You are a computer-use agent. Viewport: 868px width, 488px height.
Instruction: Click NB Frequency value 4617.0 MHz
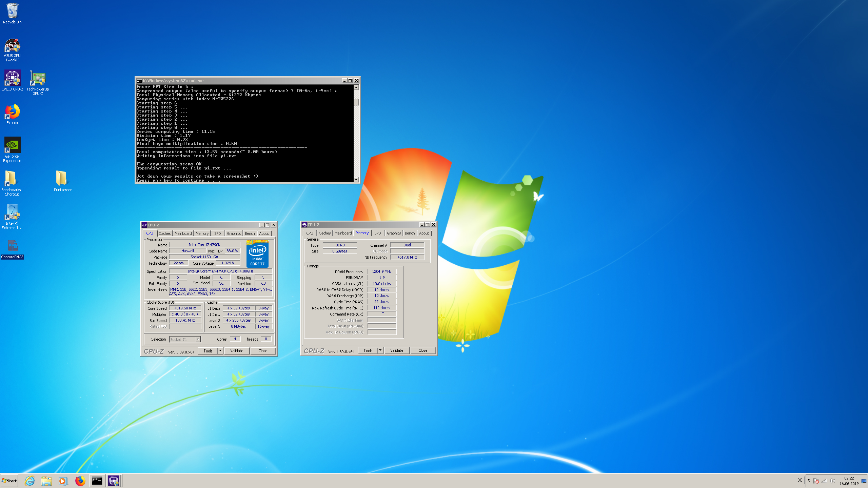(407, 257)
